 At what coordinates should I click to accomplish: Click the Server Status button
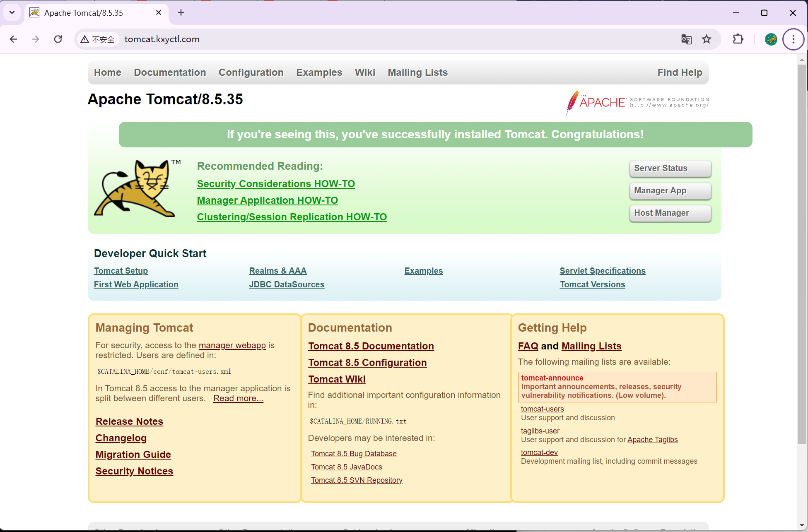coord(670,169)
